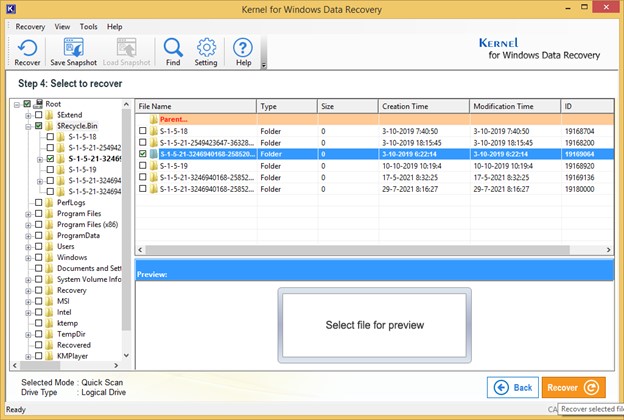This screenshot has height=420, width=624.
Task: Click the Windows folder icon in tree
Action: click(x=49, y=257)
